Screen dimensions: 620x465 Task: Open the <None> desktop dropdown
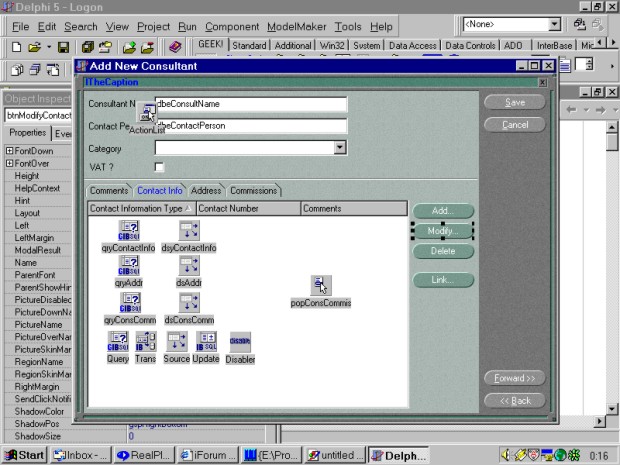pos(554,25)
